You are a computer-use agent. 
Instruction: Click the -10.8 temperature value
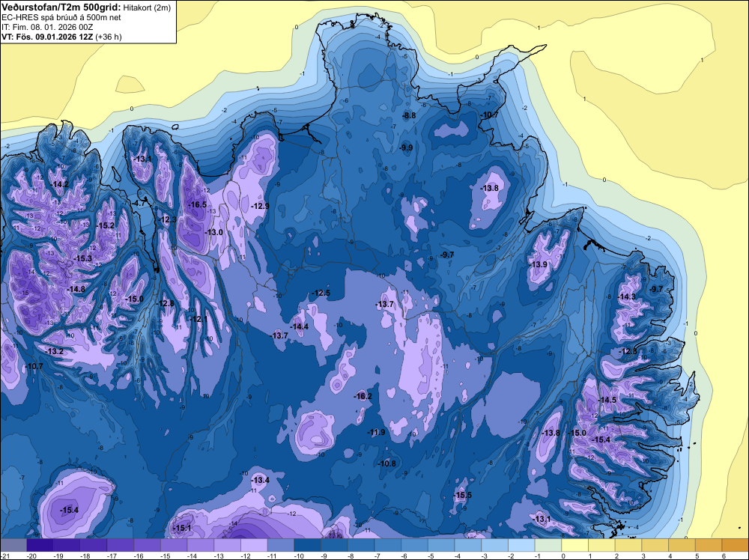pos(387,463)
